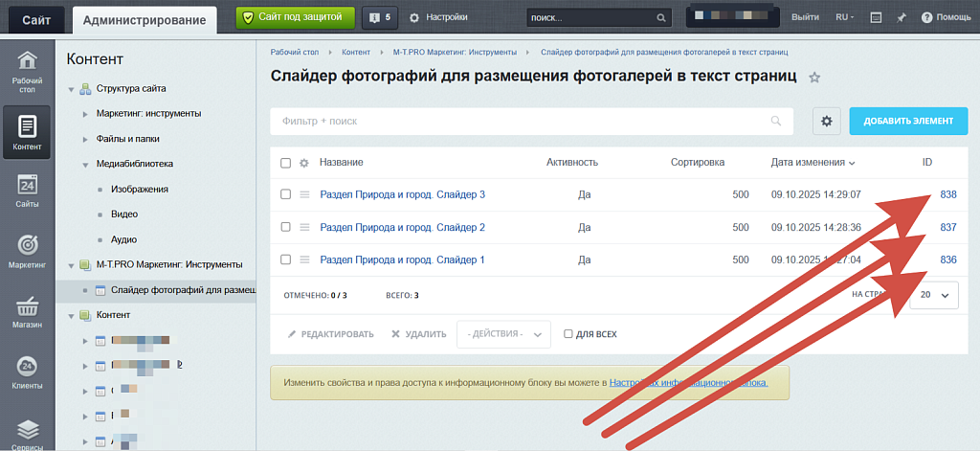Click the notifications counter badge

click(x=379, y=17)
